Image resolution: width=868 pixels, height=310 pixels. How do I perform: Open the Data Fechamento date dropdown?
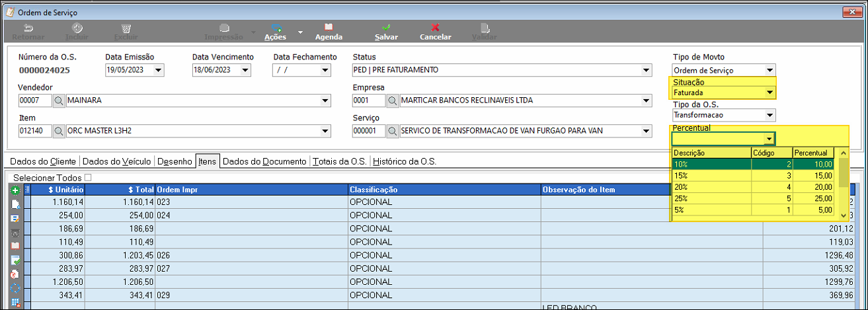(326, 69)
